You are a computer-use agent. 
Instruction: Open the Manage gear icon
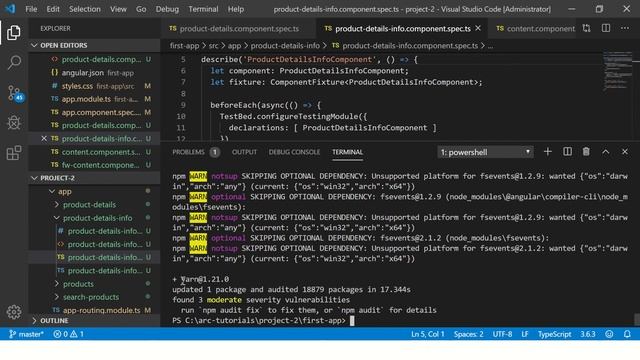14,312
